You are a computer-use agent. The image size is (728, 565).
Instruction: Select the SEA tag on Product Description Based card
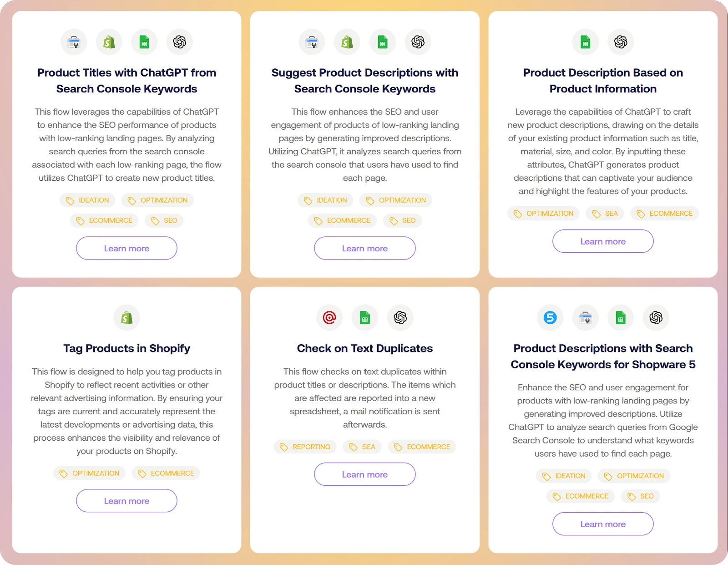click(x=605, y=213)
